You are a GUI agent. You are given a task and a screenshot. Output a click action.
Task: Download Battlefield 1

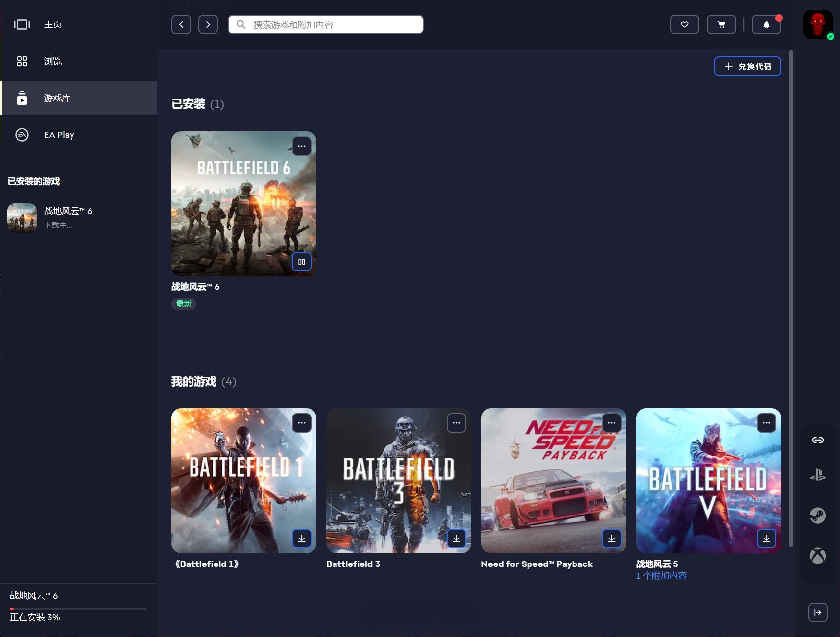coord(302,539)
